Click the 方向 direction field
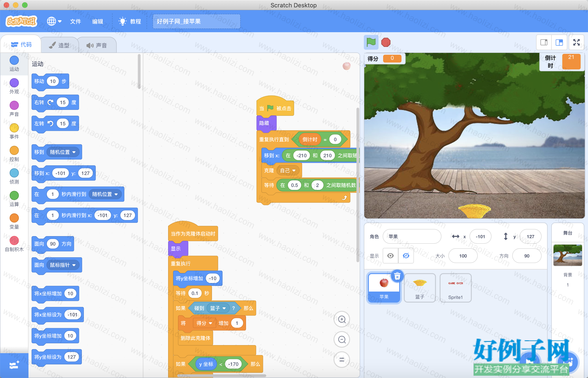The width and height of the screenshot is (588, 378). coord(527,256)
